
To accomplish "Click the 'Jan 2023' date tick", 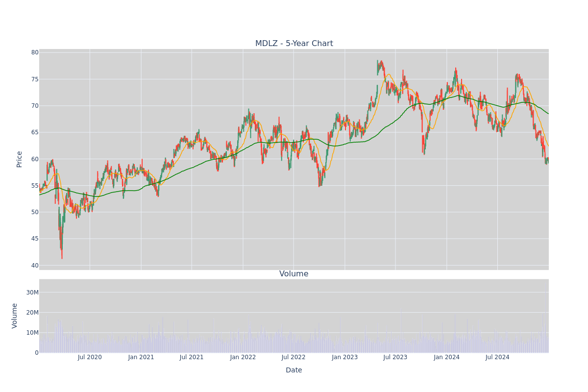I will (345, 357).
